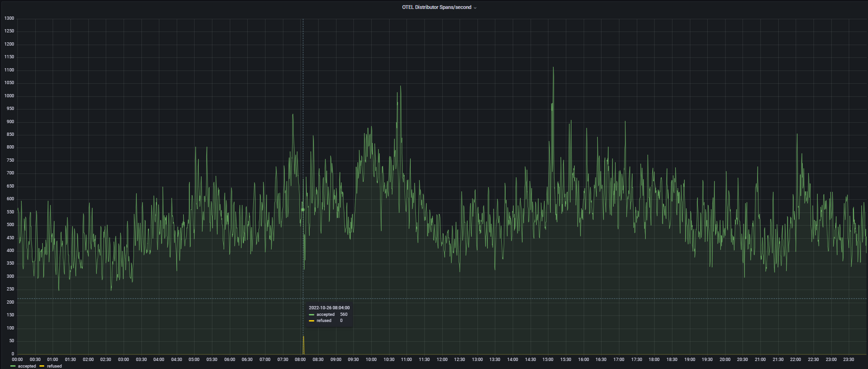Click the 22:00 x-axis time label
This screenshot has height=369, width=868.
coord(796,360)
